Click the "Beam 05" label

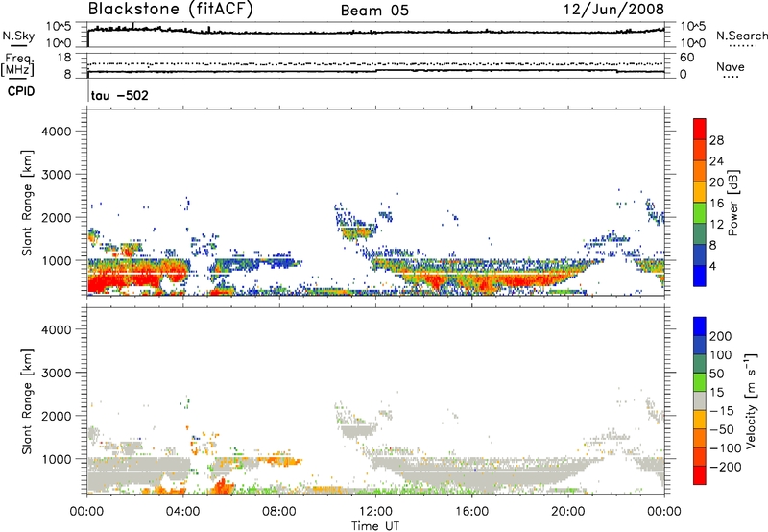(x=374, y=11)
